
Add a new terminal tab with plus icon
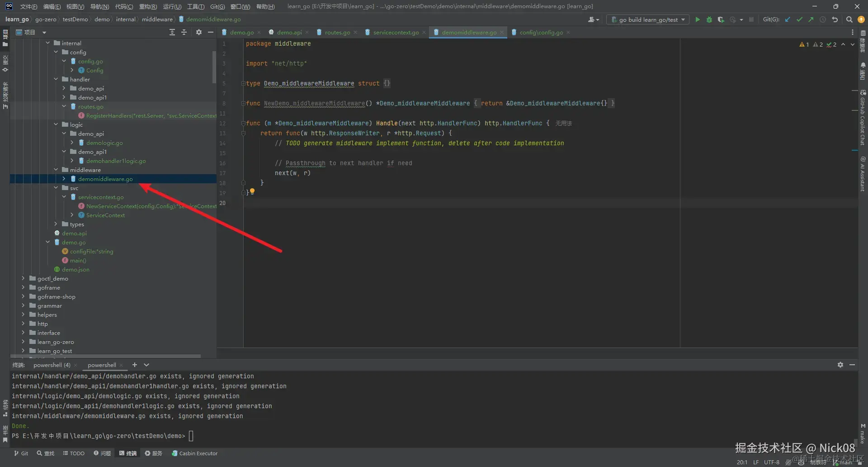(x=134, y=365)
